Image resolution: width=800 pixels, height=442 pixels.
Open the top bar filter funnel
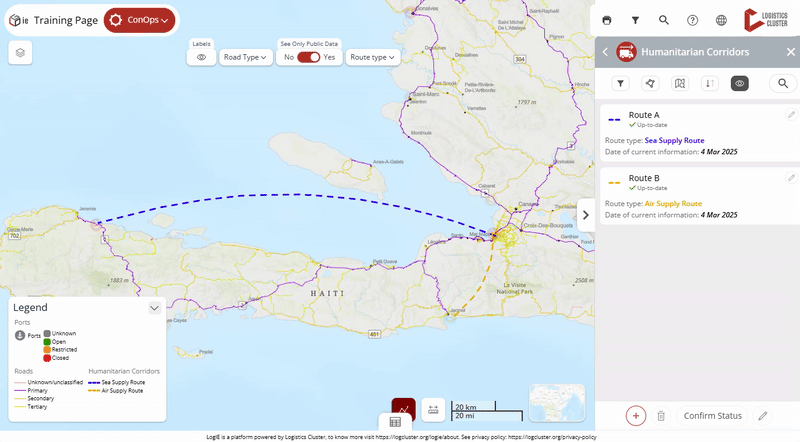635,20
